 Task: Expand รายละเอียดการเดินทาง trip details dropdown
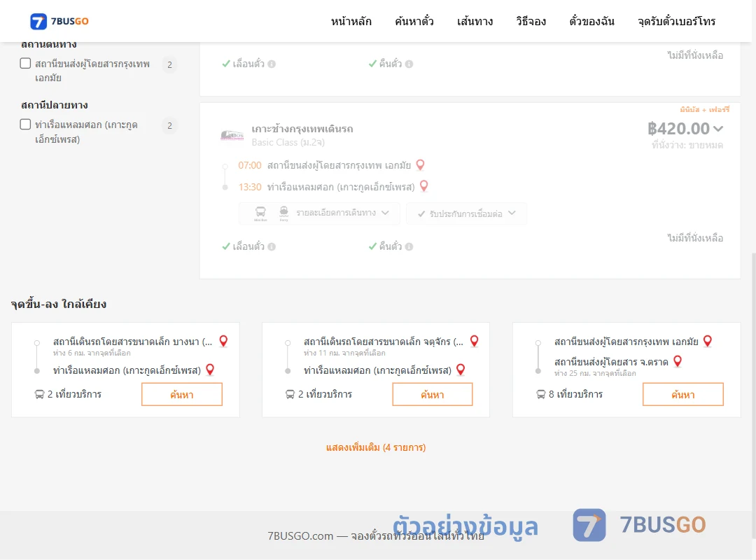319,213
